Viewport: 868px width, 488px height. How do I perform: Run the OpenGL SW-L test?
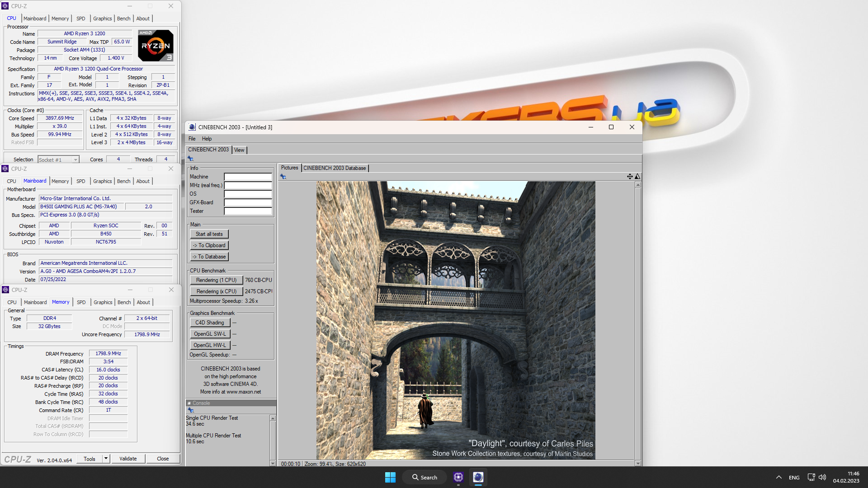click(210, 334)
